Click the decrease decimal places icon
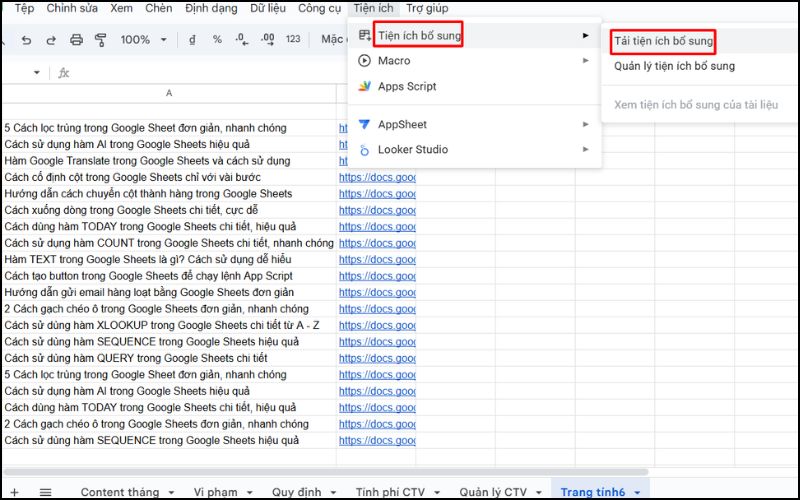 point(242,40)
